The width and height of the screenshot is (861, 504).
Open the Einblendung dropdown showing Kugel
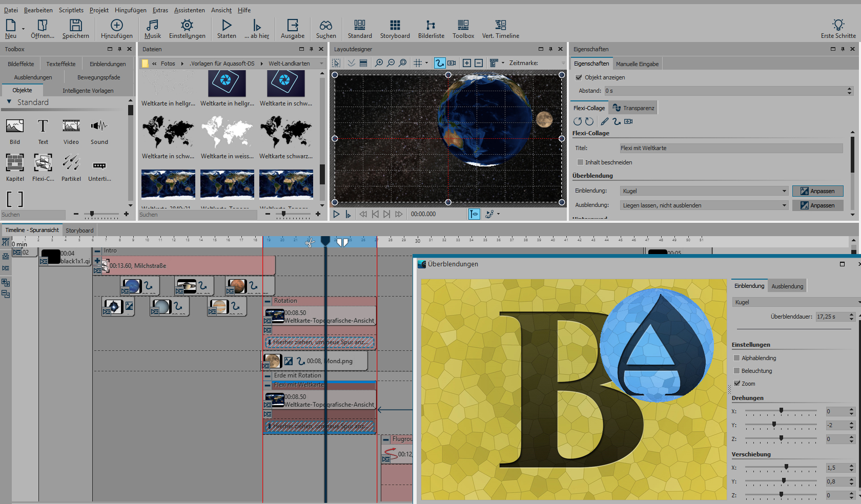click(x=704, y=191)
